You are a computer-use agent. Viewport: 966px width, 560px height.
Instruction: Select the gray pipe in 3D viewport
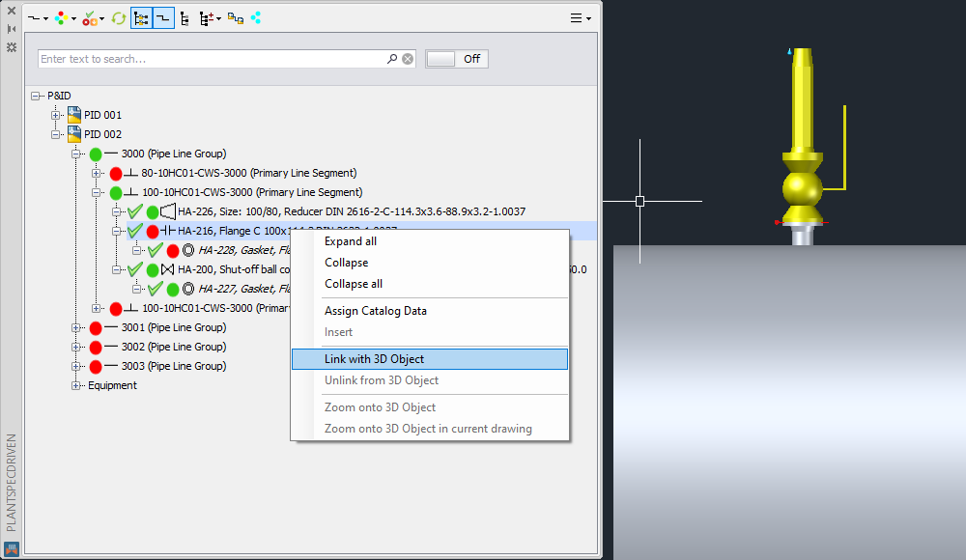(788, 401)
